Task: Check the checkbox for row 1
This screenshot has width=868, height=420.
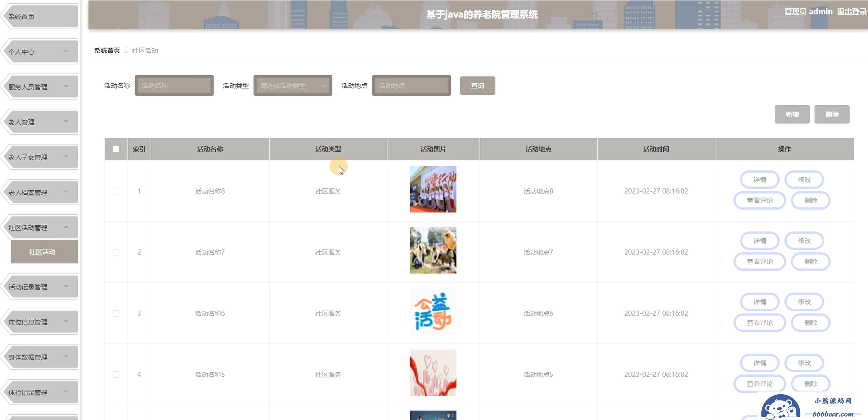Action: click(x=116, y=191)
